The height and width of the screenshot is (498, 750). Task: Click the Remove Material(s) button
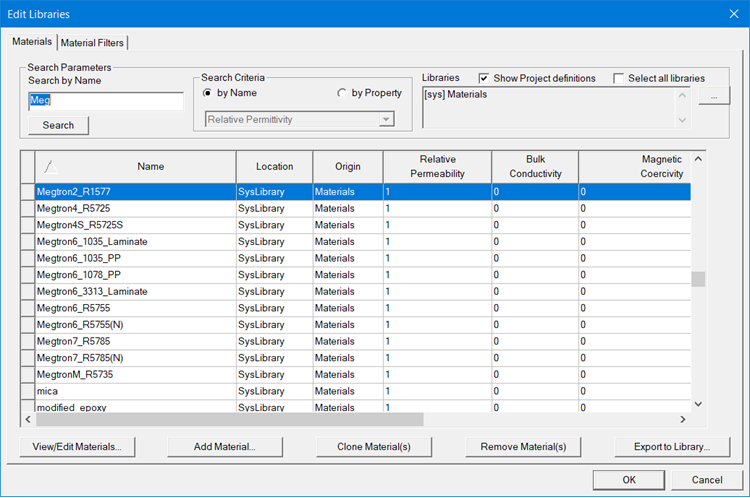tap(523, 447)
